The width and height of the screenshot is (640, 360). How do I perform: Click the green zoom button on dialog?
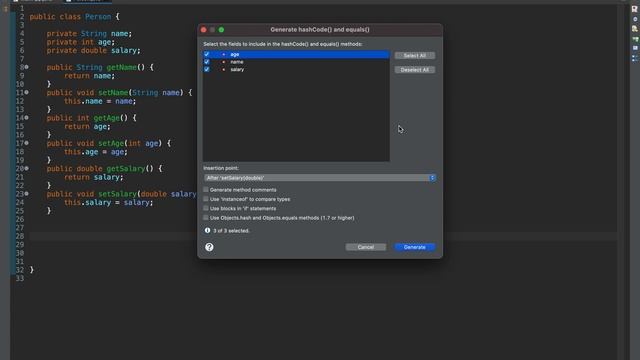click(x=221, y=30)
